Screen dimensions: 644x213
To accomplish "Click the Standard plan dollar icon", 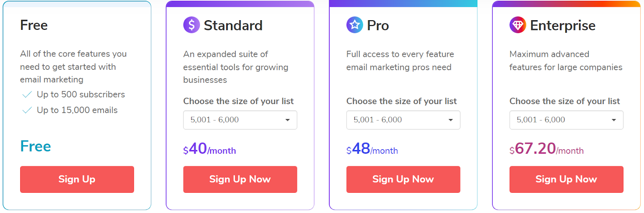I will click(192, 25).
